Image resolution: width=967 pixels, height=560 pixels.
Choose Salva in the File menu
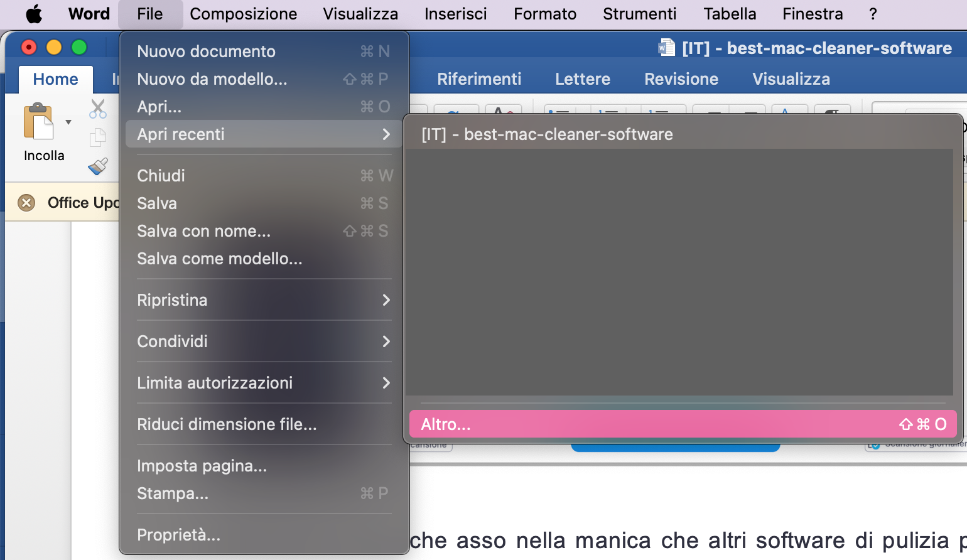[x=264, y=203]
